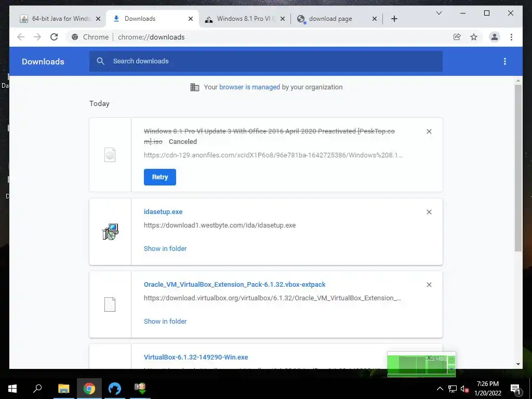Open the clock showing 7:26 PM
Image resolution: width=532 pixels, height=399 pixels.
pyautogui.click(x=487, y=389)
